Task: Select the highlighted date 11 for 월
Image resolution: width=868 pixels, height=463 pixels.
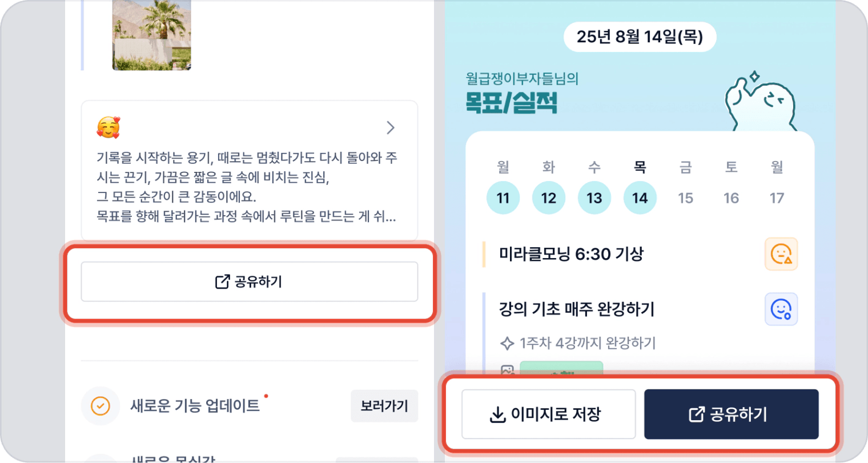Action: 503,198
